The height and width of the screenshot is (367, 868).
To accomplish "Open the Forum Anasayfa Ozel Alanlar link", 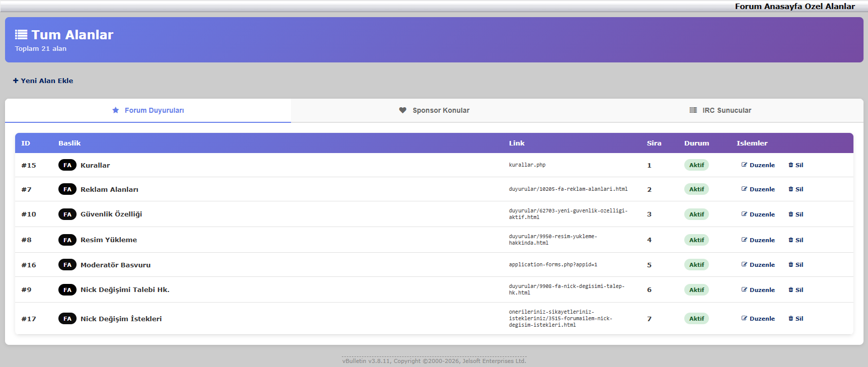I will [x=794, y=7].
